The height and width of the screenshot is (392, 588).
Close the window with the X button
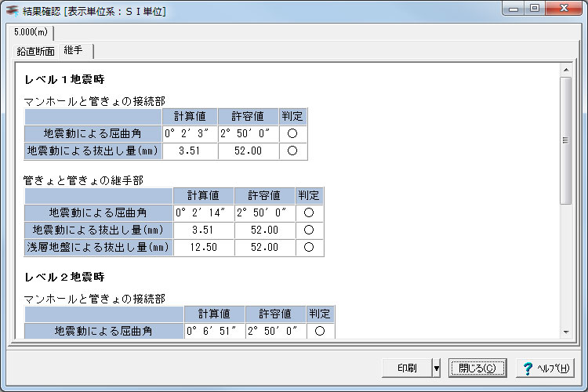[564, 9]
